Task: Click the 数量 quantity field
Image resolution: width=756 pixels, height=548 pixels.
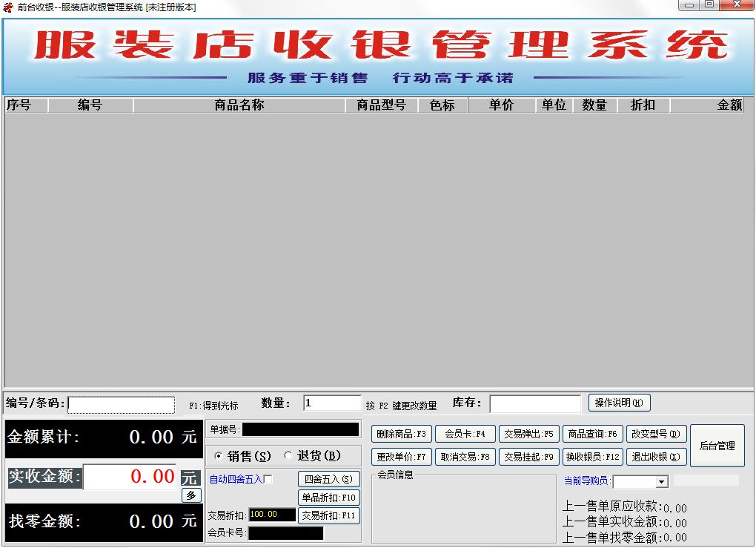Action: pos(332,403)
